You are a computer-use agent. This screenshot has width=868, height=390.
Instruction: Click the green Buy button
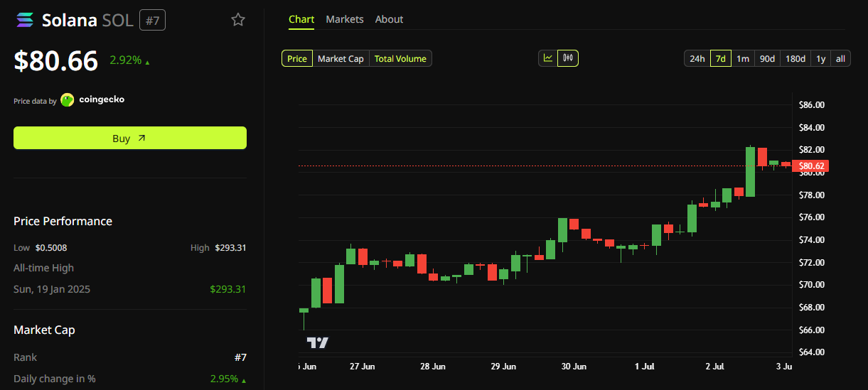point(130,138)
